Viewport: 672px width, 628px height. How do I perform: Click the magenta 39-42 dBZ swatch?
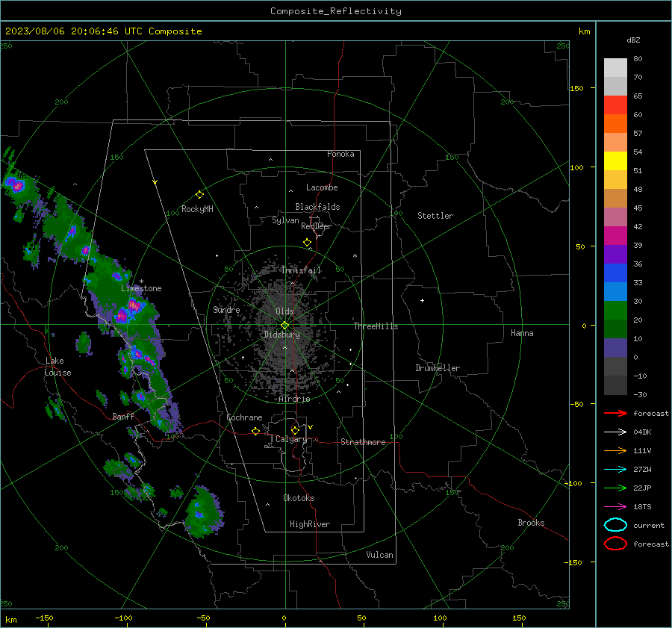[x=615, y=236]
